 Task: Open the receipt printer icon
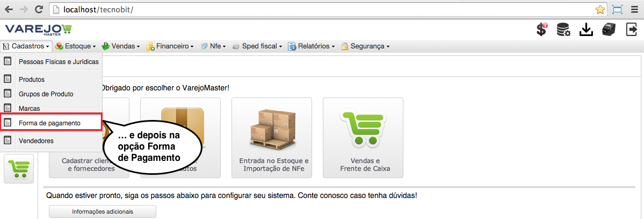click(609, 30)
